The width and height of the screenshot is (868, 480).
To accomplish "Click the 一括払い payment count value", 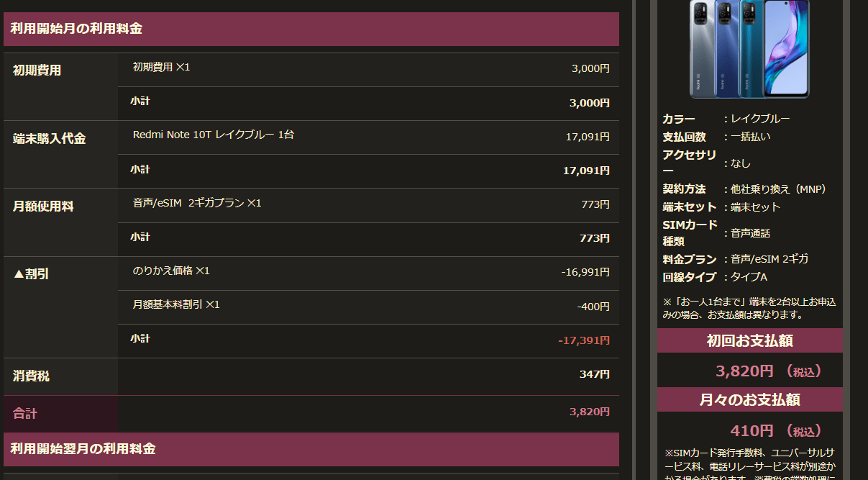I will coord(751,137).
